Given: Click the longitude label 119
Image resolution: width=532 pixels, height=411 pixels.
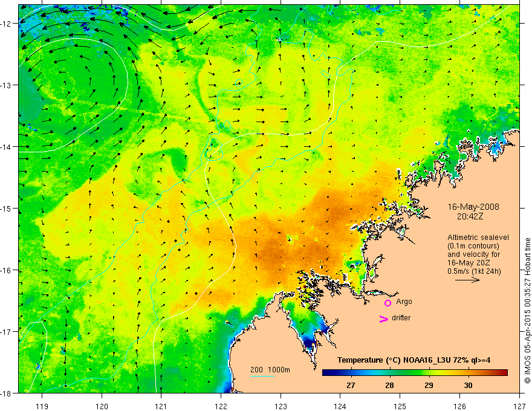Looking at the screenshot, I should (x=42, y=406).
